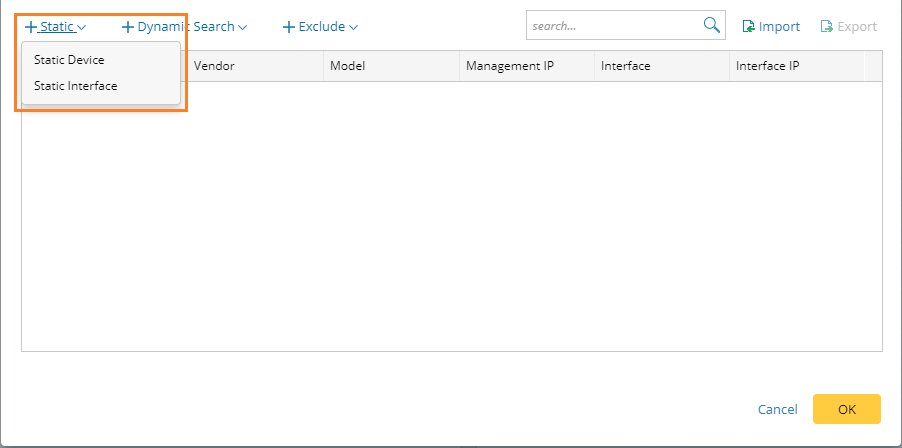Expand the Dynamic Search dropdown chevron
This screenshot has width=902, height=448.
click(243, 28)
